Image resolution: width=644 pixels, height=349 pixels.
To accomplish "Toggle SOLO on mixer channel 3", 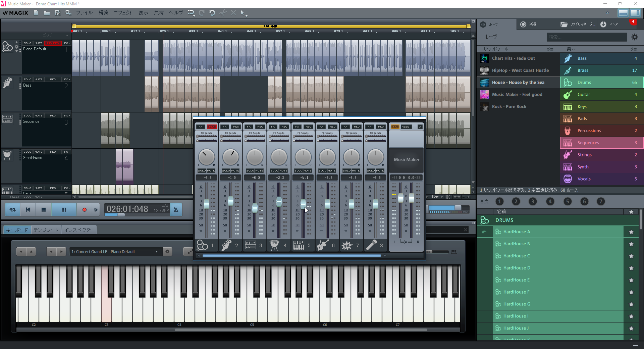I will (x=250, y=171).
